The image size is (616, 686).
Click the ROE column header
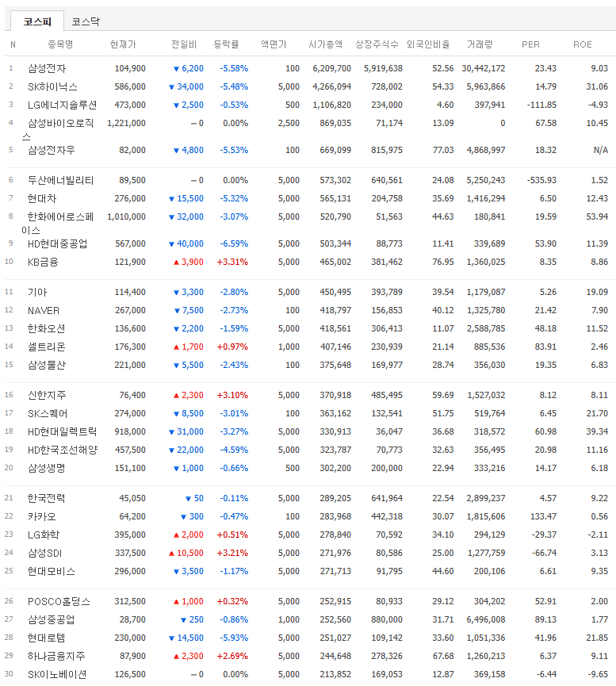coord(583,44)
